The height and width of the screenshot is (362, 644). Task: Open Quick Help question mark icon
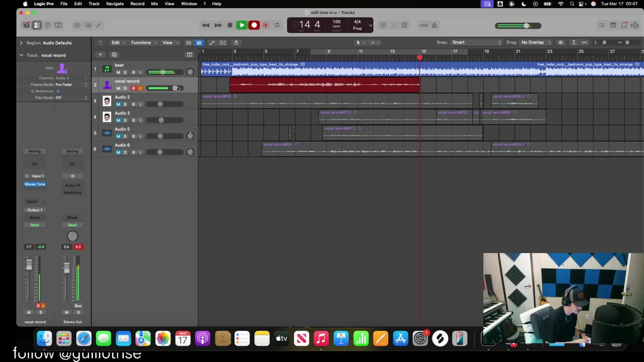[48, 25]
